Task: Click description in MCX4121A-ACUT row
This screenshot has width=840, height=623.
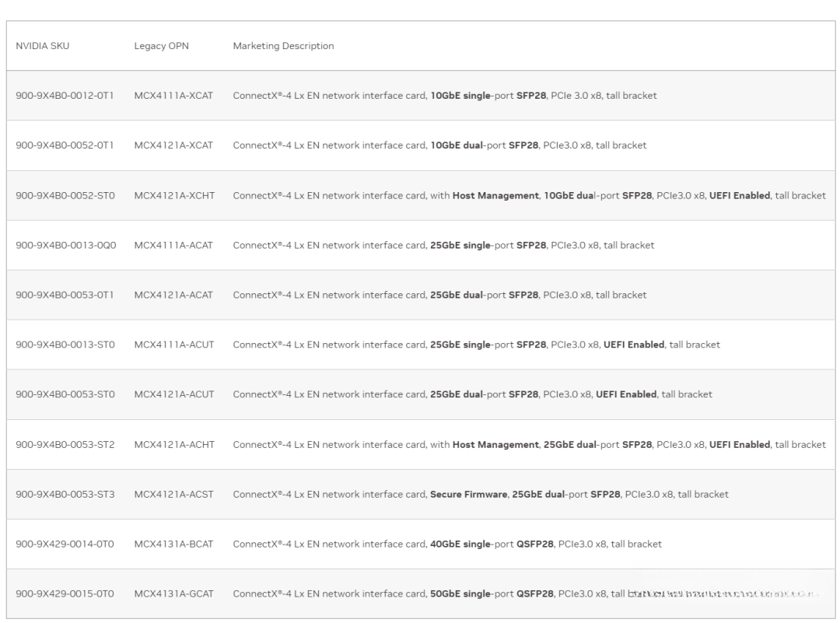Action: point(473,395)
